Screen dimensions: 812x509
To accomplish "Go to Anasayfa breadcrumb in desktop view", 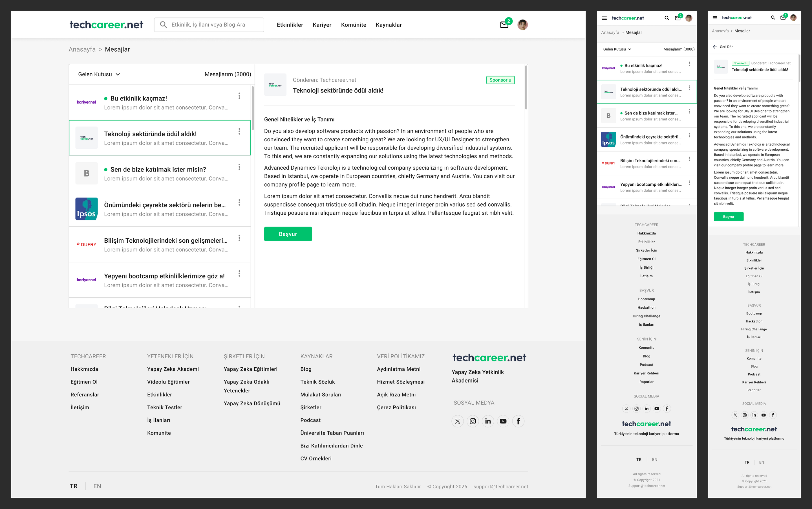I will click(x=82, y=49).
